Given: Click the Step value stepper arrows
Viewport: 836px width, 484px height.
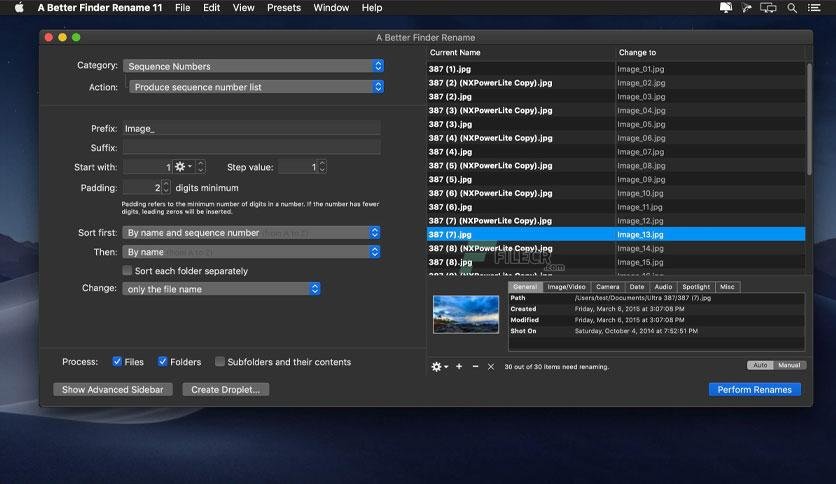Looking at the screenshot, I should coord(322,167).
